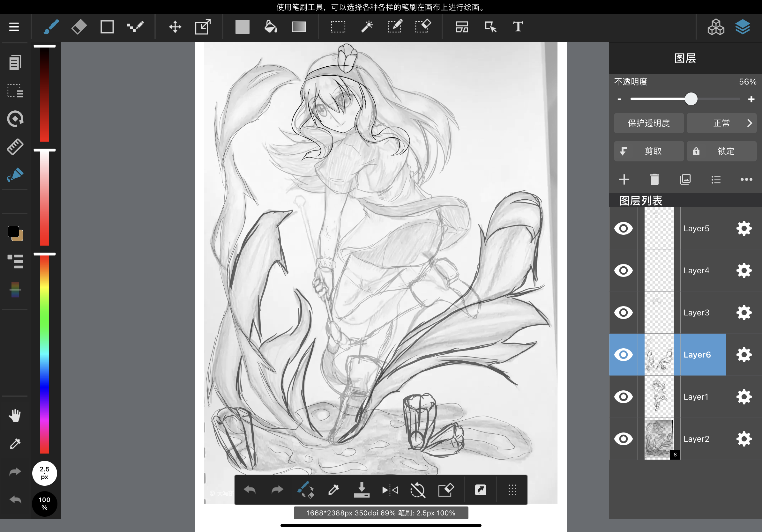Image resolution: width=762 pixels, height=532 pixels.
Task: Toggle 剪取 clipping for layer
Action: (x=648, y=151)
